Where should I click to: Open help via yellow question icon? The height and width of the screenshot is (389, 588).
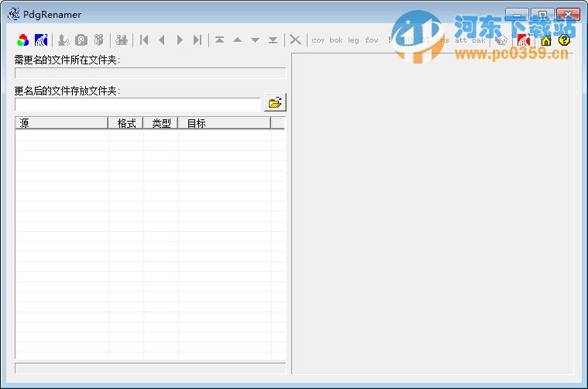pyautogui.click(x=564, y=40)
